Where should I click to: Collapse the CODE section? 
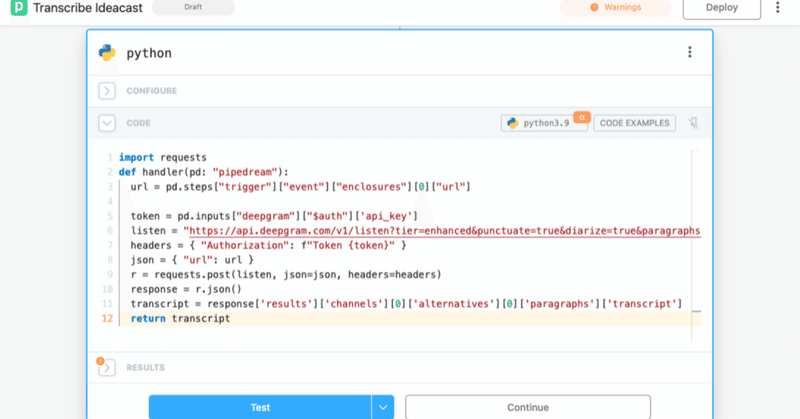[107, 123]
